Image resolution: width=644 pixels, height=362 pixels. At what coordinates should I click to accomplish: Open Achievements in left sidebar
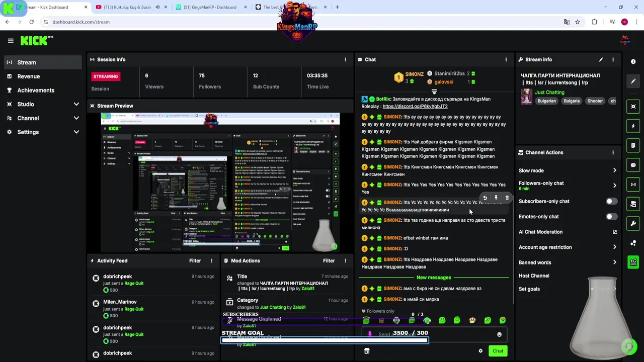click(x=43, y=90)
